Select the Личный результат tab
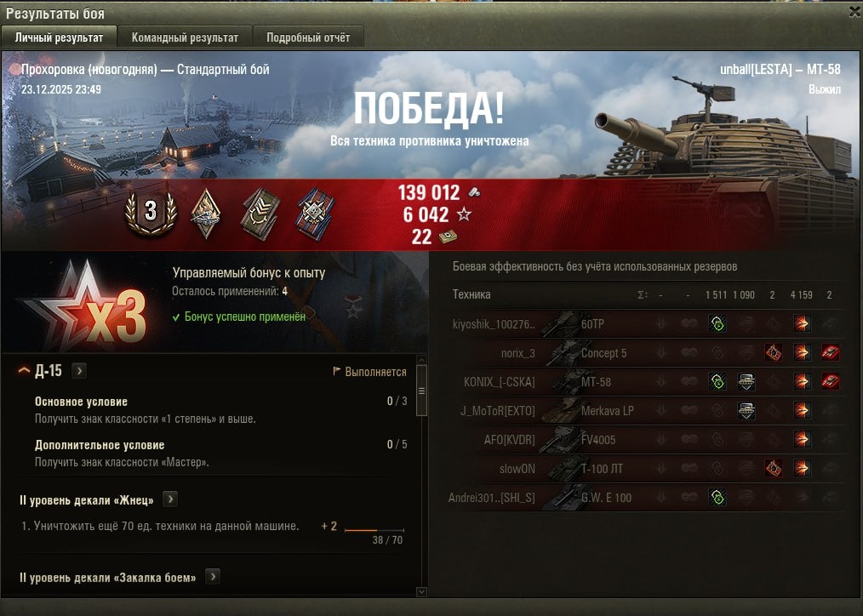Viewport: 863px width, 616px height. pos(59,37)
